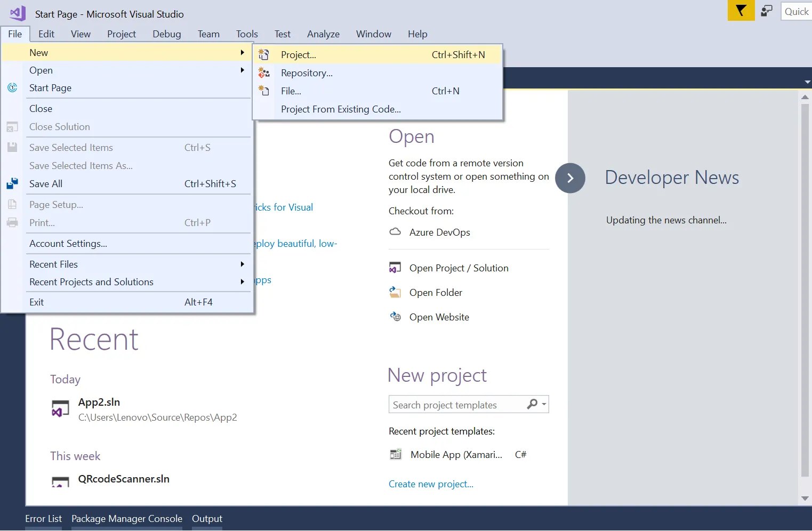Open the View menu

pyautogui.click(x=81, y=34)
